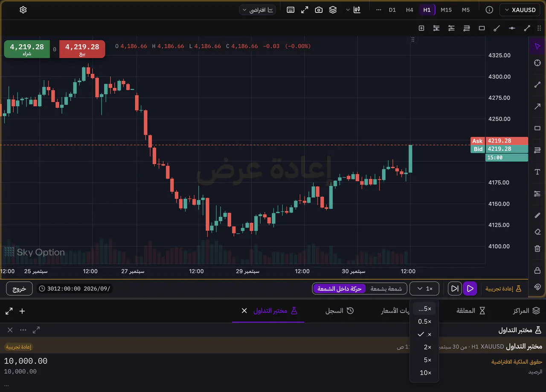Screen dimensions: 546x392
Task: Toggle the lock drawings icon
Action: pos(537,271)
